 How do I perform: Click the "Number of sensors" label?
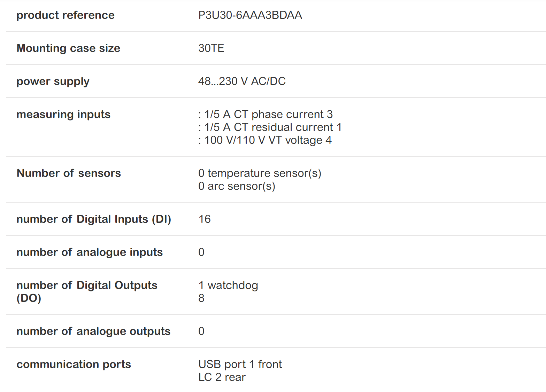point(69,173)
